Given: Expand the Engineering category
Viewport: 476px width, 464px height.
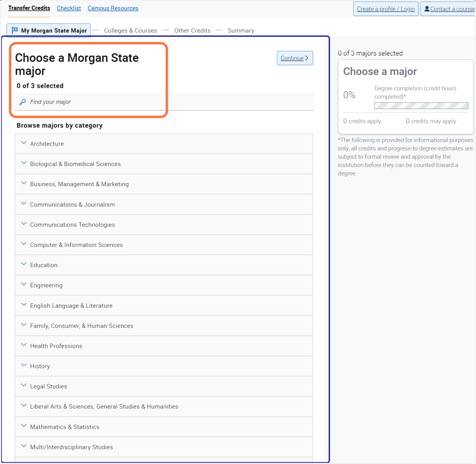Looking at the screenshot, I should pyautogui.click(x=164, y=285).
